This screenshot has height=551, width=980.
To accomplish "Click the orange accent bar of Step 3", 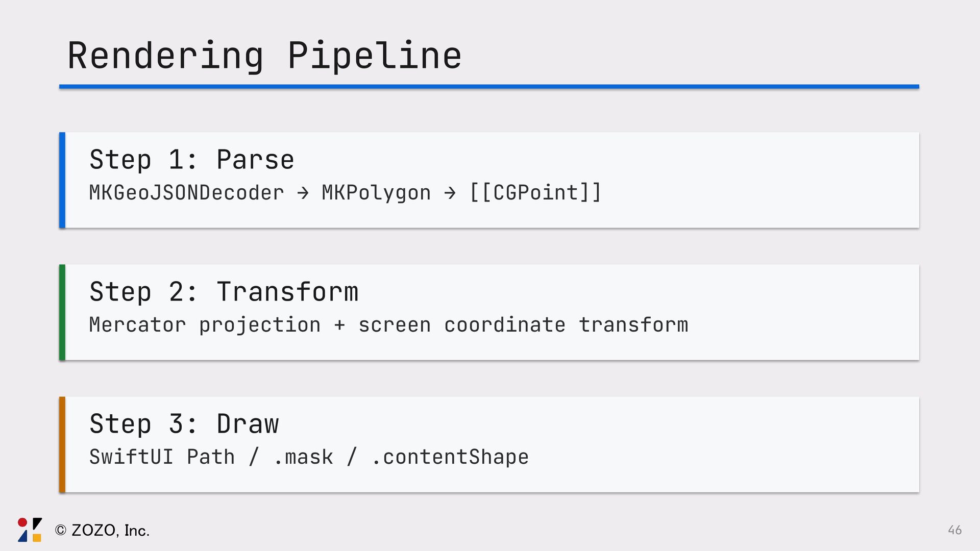I will 62,444.
